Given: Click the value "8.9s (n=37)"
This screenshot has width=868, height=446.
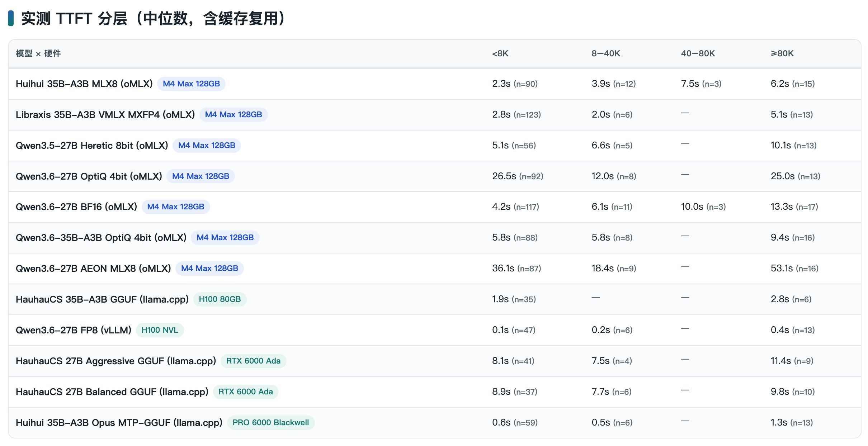Looking at the screenshot, I should click(x=515, y=392).
